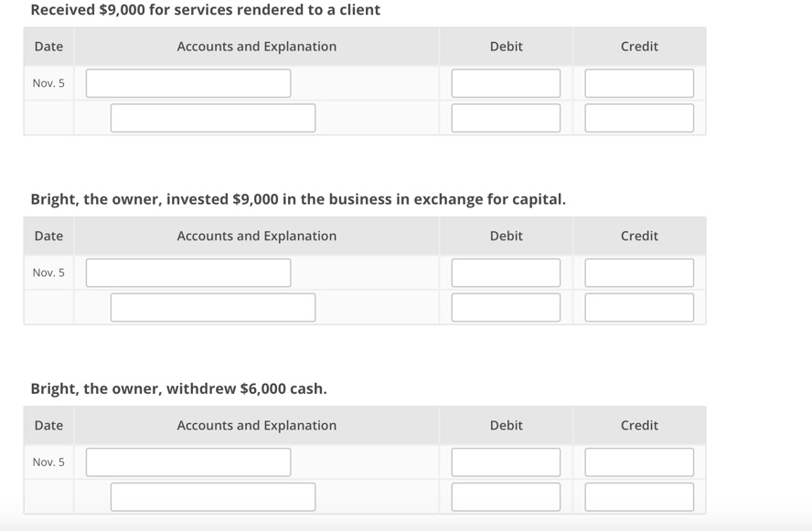
Task: Click the first credit field in investment table
Action: tap(639, 271)
